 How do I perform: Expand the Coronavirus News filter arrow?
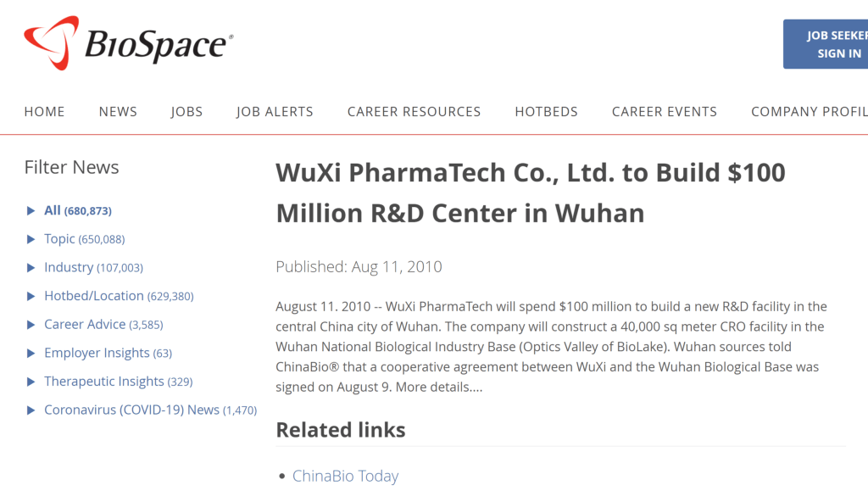pos(31,410)
